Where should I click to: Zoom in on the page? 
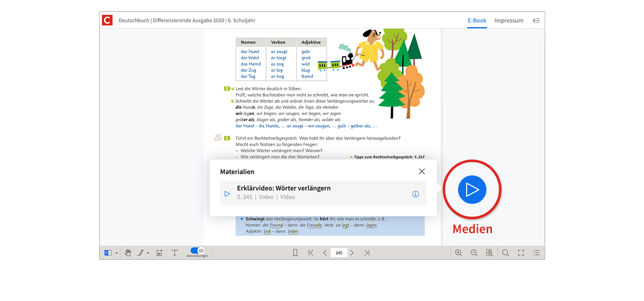[x=459, y=253]
